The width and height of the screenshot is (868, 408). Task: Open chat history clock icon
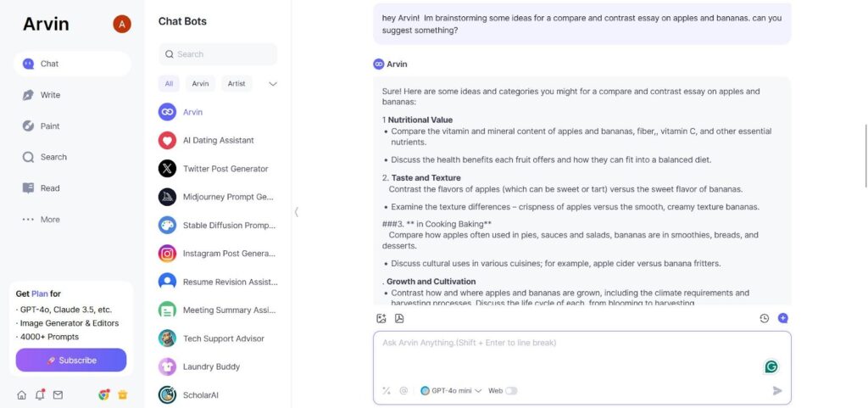tap(765, 318)
